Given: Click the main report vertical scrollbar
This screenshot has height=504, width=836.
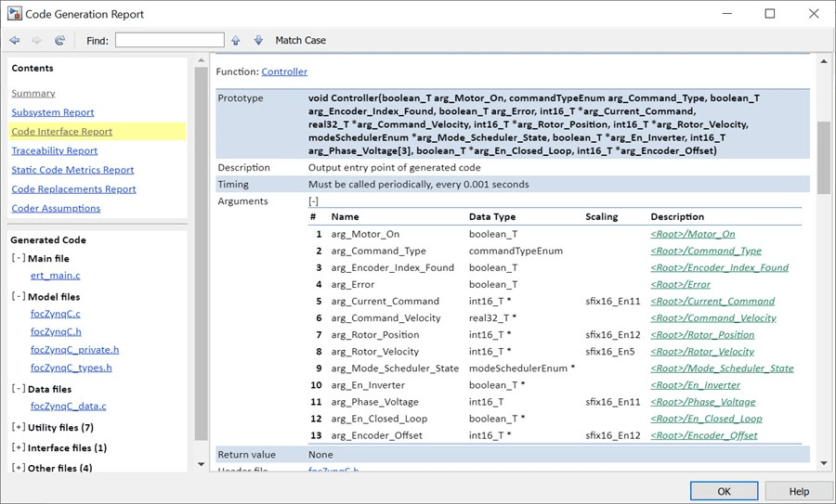Looking at the screenshot, I should pyautogui.click(x=823, y=158).
